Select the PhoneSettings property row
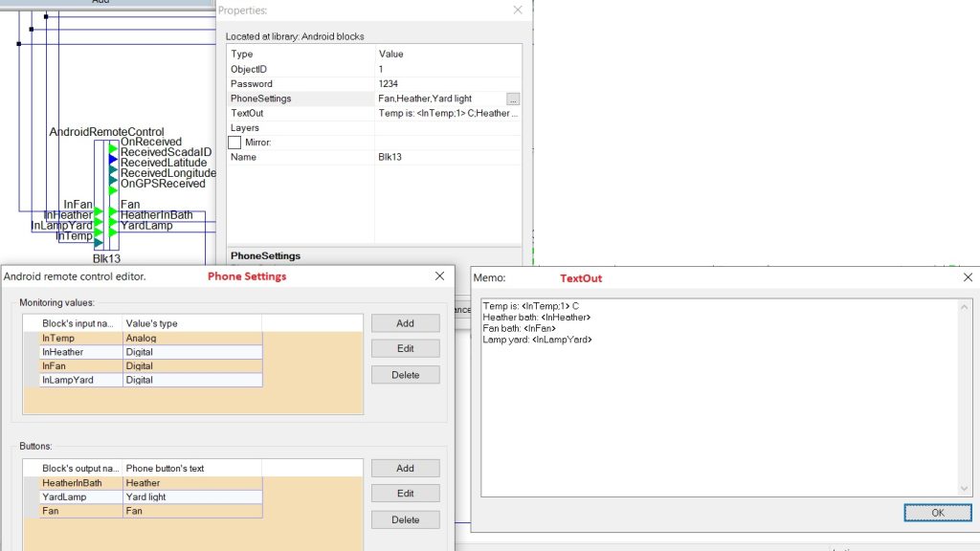Image resolution: width=980 pixels, height=551 pixels. click(374, 99)
